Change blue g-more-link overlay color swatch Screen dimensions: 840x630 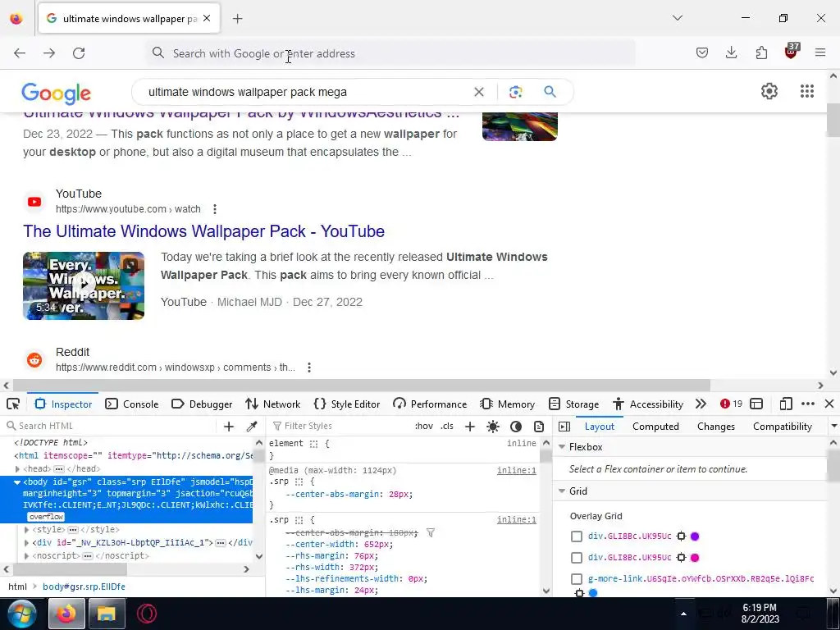point(593,592)
